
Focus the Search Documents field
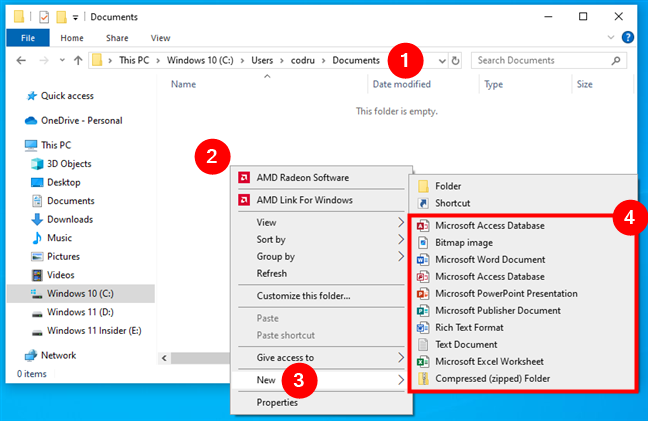click(549, 60)
